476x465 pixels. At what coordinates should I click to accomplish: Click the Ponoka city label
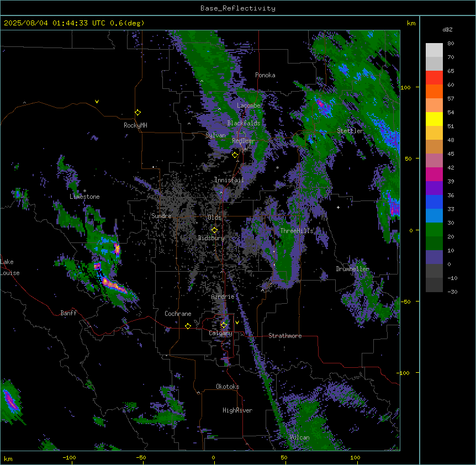point(265,75)
